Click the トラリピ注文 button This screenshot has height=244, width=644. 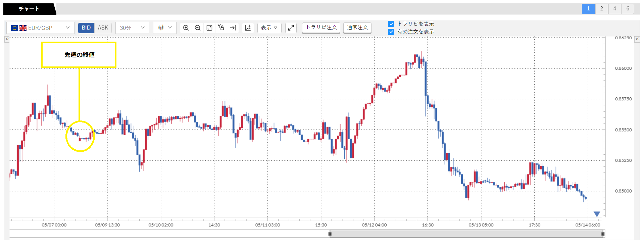321,28
